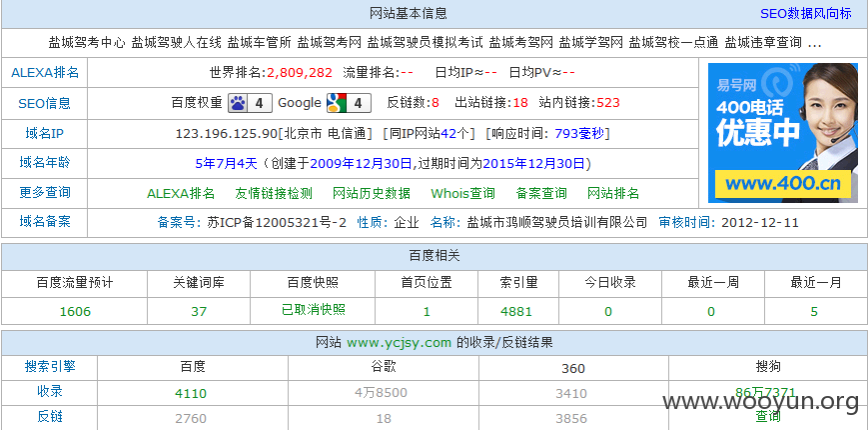Click the 域名备案 row label
This screenshot has width=868, height=430.
pyautogui.click(x=45, y=222)
